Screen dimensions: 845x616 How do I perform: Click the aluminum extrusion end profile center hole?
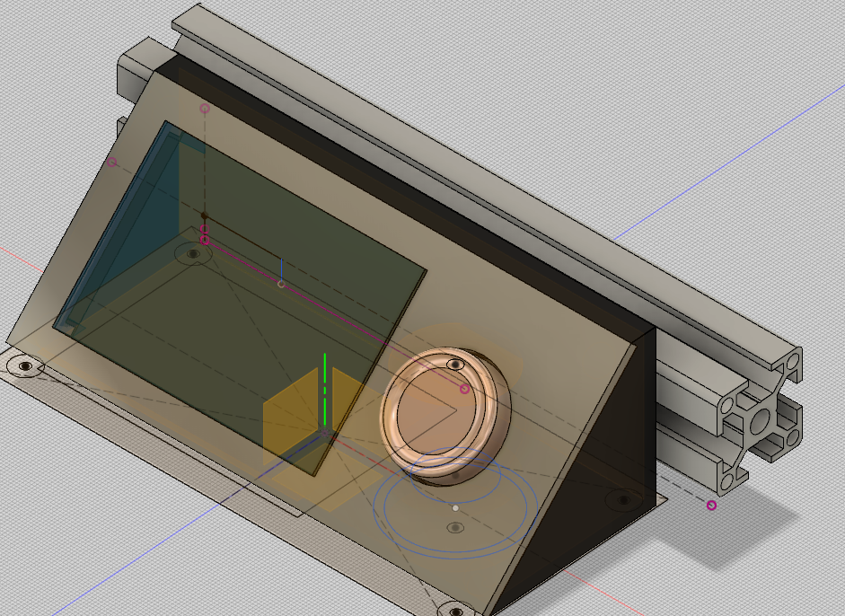click(x=760, y=420)
